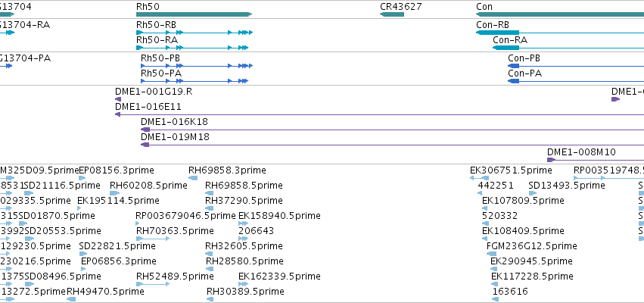The width and height of the screenshot is (644, 303).
Task: Open EST label EK306751.5prime
Action: click(x=511, y=170)
